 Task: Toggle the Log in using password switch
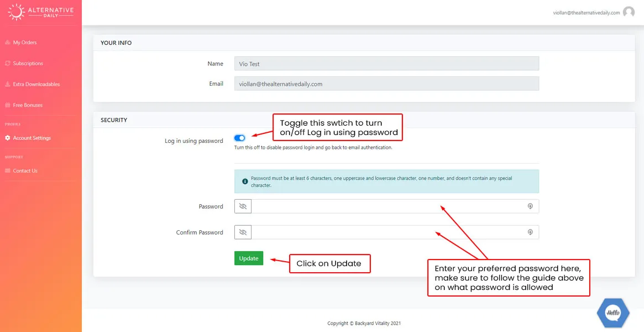click(240, 138)
